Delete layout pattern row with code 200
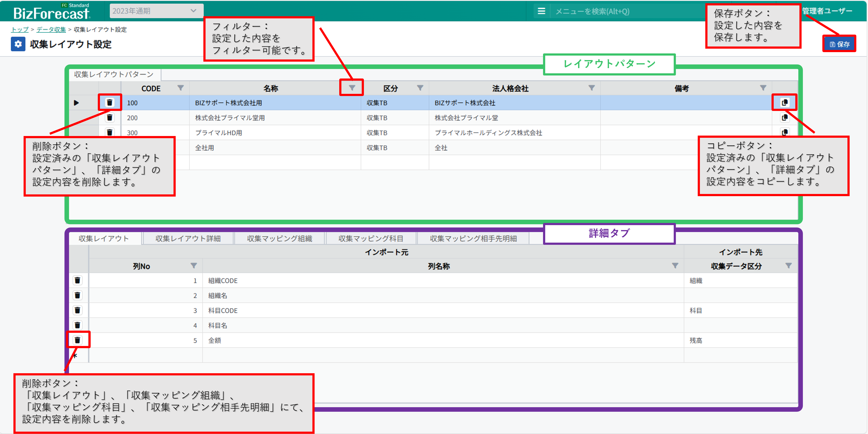Viewport: 868px width, 434px height. (x=109, y=117)
